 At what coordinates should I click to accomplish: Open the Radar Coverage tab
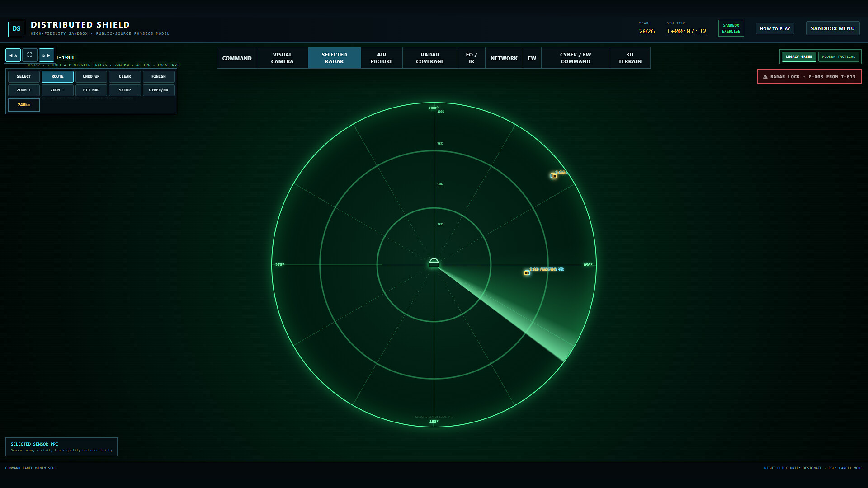click(430, 58)
